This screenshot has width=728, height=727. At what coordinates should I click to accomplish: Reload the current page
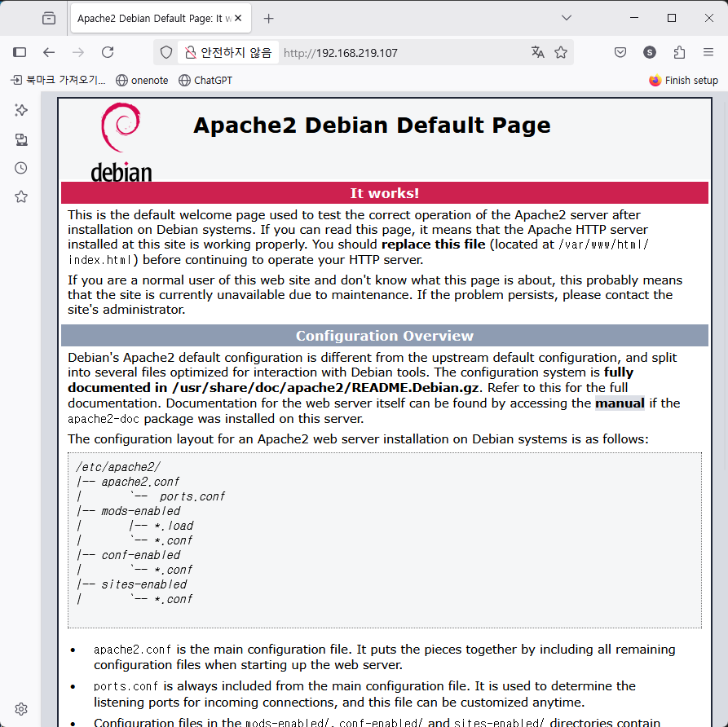(108, 52)
